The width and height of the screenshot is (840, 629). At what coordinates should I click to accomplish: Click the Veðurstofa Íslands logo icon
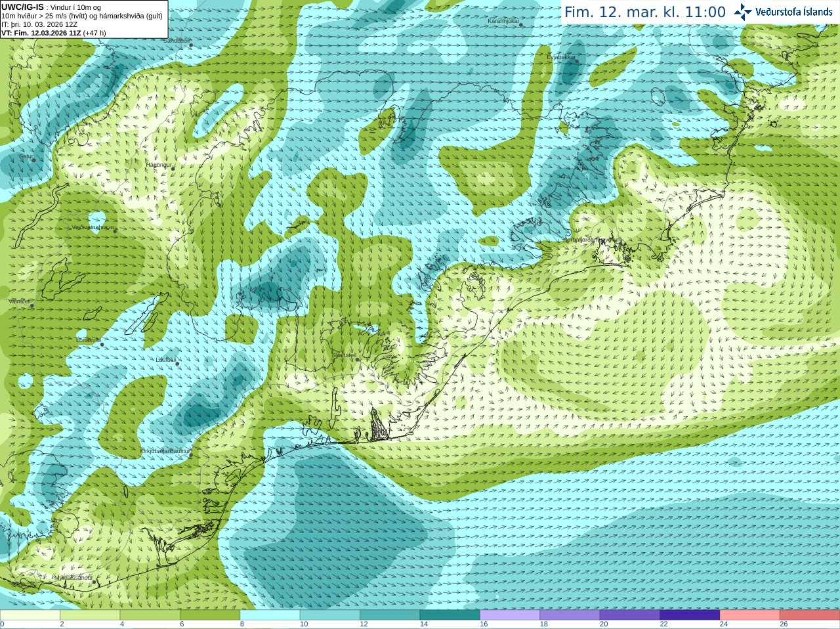[743, 12]
